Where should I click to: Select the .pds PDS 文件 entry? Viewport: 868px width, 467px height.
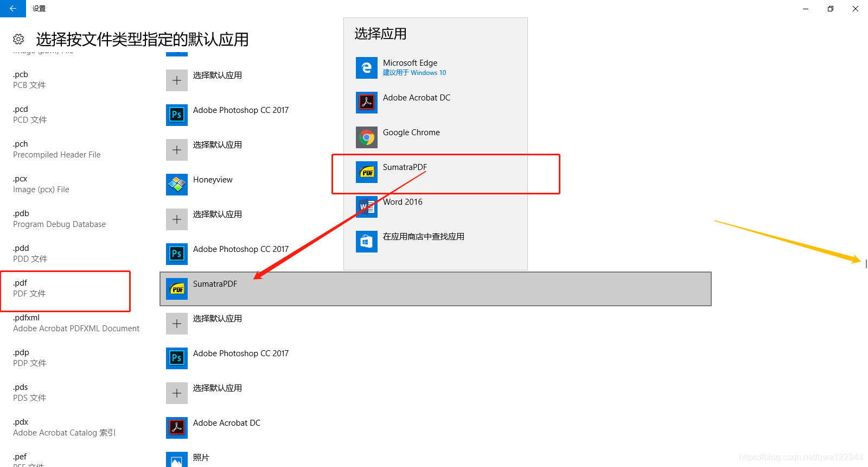click(x=30, y=393)
